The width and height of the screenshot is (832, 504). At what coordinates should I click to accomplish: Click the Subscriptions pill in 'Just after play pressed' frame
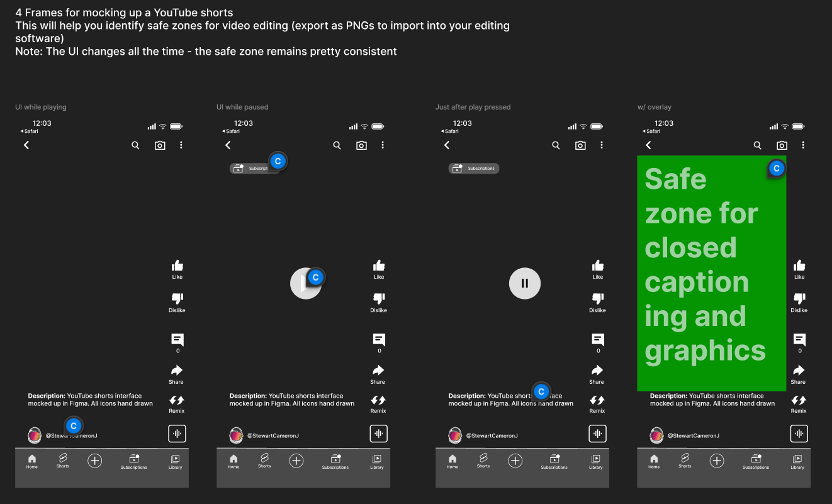tap(474, 169)
